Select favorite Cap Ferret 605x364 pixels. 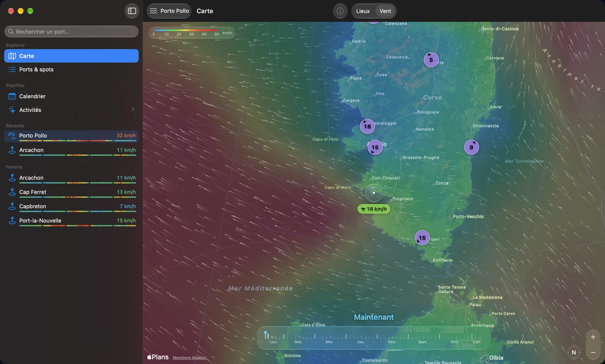click(71, 192)
